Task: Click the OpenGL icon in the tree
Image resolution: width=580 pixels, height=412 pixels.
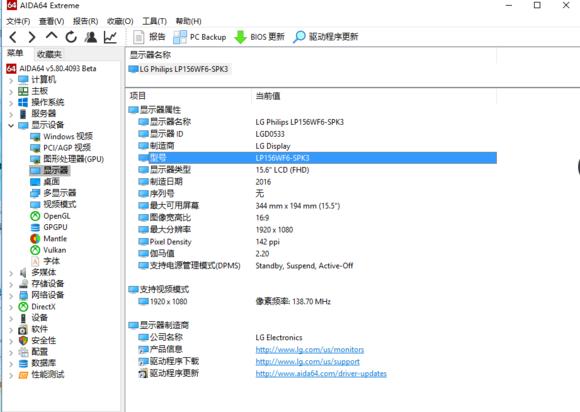Action: (x=35, y=216)
